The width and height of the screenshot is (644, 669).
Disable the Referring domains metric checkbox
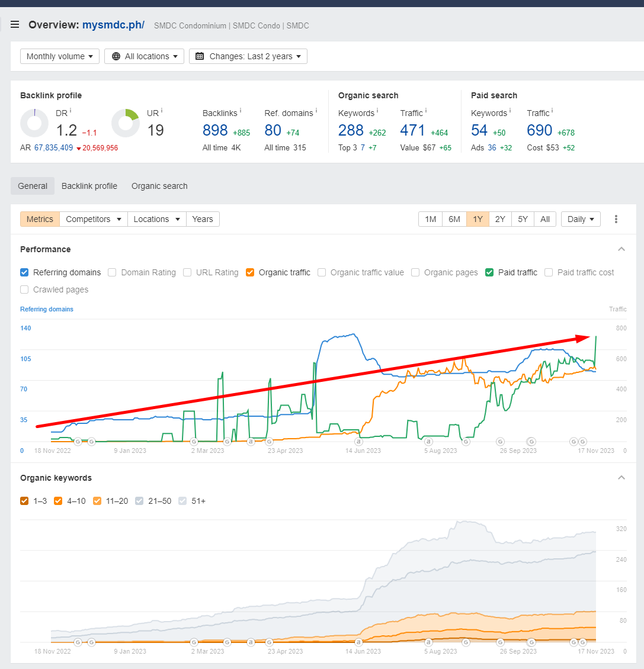[x=24, y=272]
